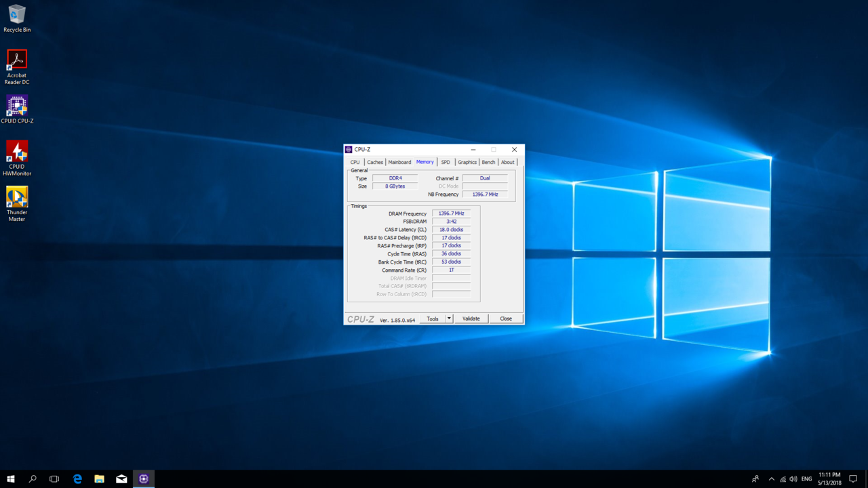The width and height of the screenshot is (868, 488).
Task: Open File Explorer from taskbar
Action: coord(99,479)
